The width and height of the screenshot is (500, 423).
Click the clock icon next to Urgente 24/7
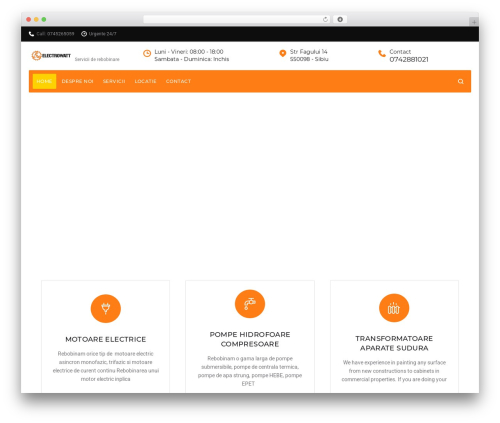pyautogui.click(x=84, y=34)
